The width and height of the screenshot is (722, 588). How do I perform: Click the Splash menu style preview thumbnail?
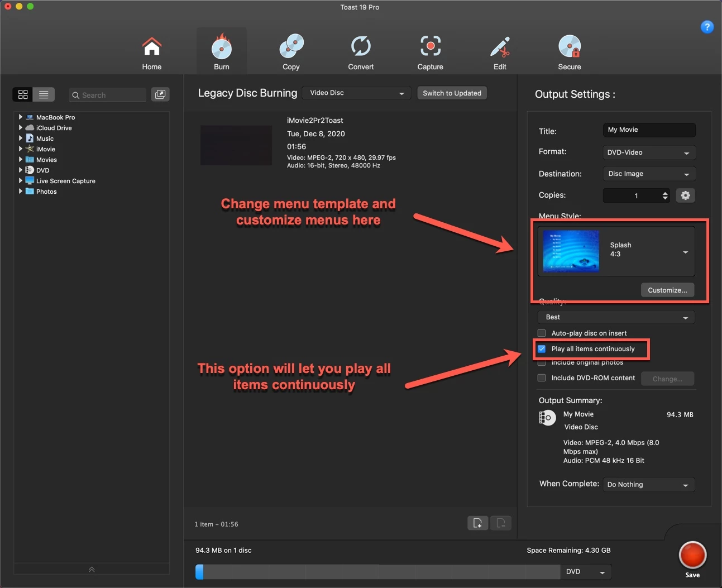[x=571, y=251]
